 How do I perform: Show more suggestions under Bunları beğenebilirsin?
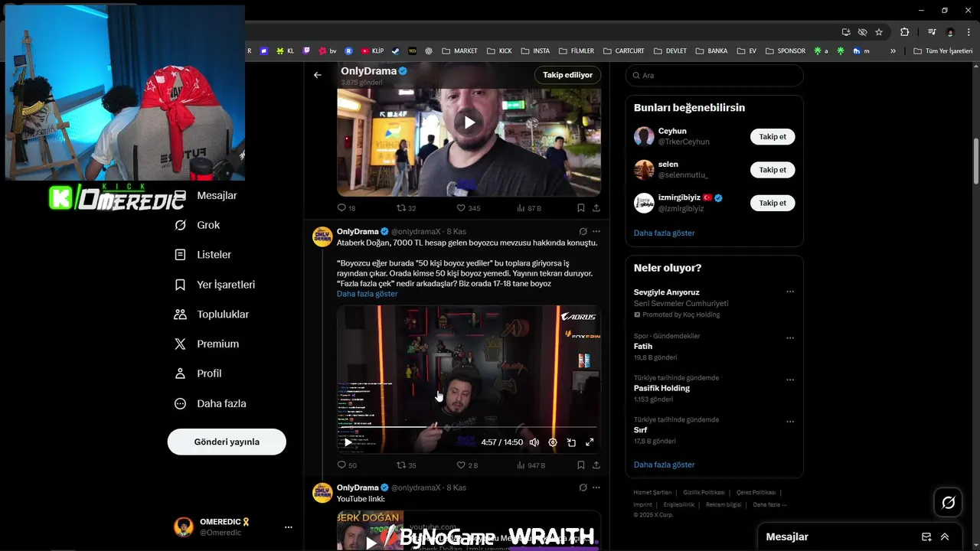[665, 233]
